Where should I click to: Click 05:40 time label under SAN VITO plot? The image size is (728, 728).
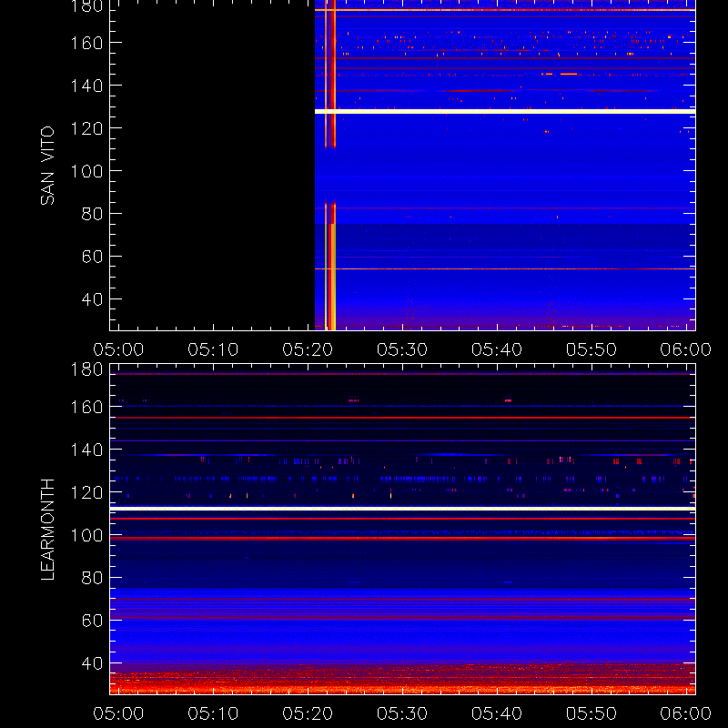pos(497,349)
